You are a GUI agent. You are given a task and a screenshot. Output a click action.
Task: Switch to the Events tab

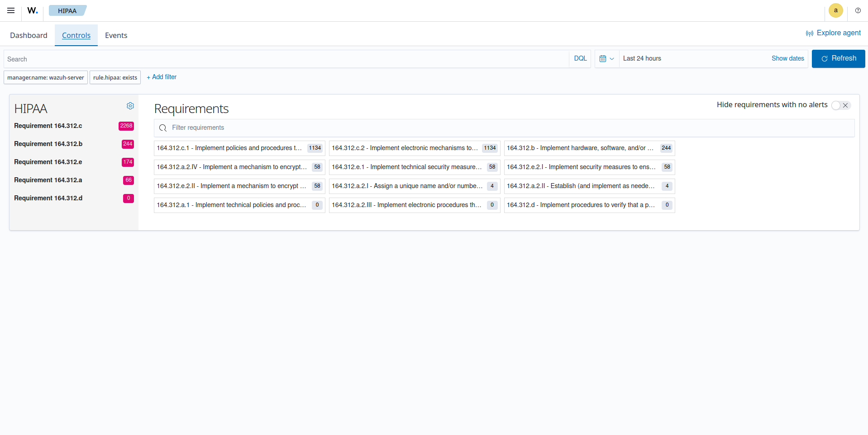116,35
